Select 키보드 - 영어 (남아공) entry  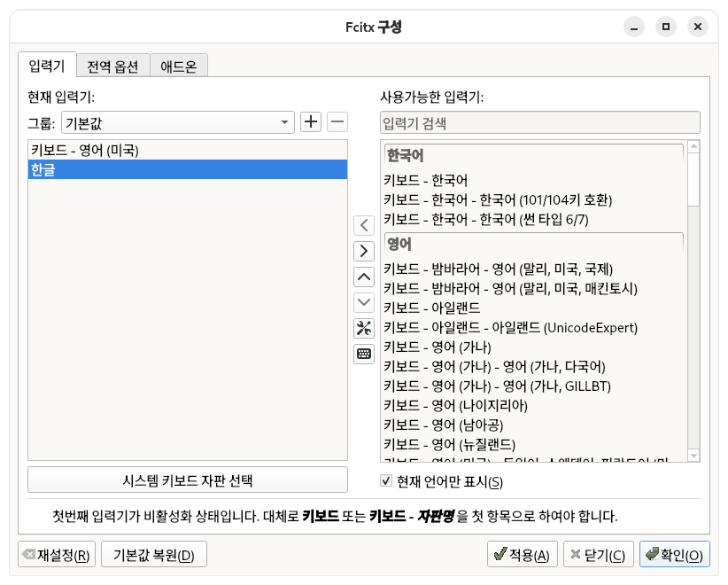533,425
